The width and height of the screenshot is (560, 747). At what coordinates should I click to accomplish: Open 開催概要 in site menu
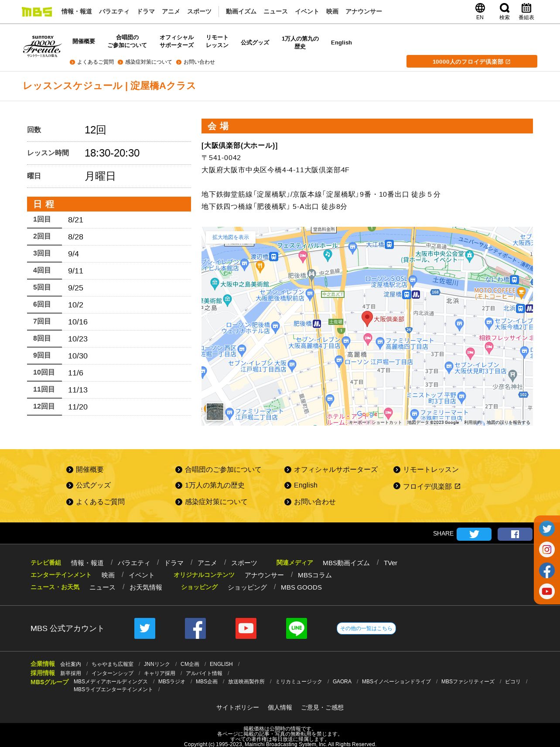pyautogui.click(x=84, y=41)
